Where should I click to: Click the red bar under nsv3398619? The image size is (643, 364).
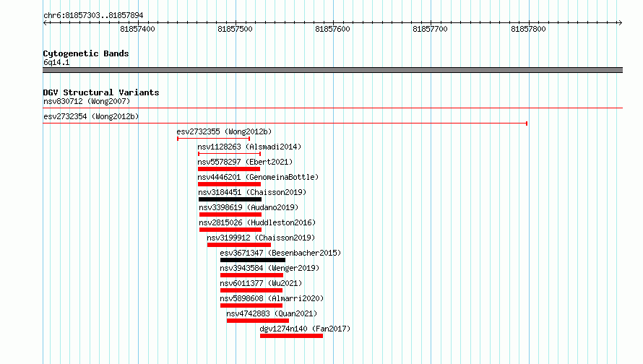(230, 214)
